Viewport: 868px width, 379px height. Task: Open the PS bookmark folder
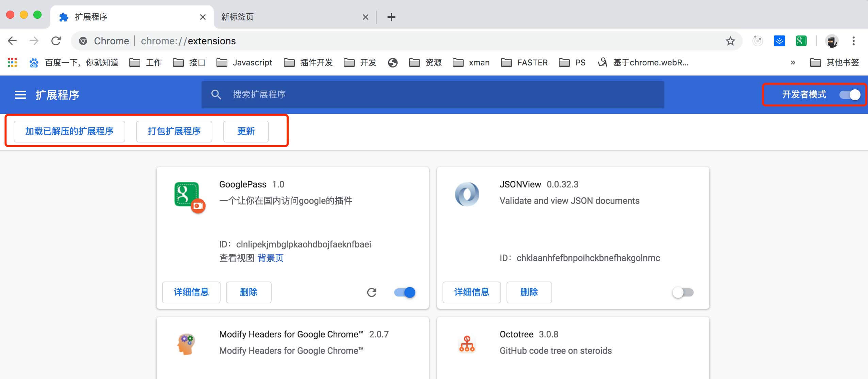(572, 63)
